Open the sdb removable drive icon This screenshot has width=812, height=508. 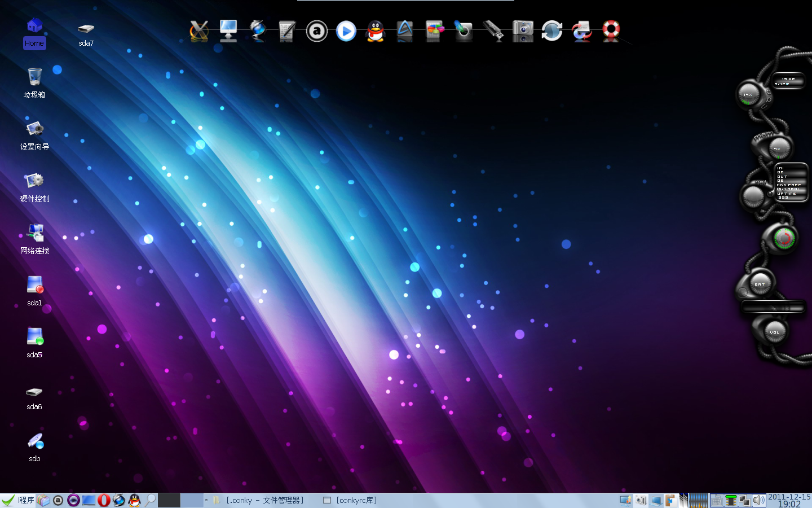pyautogui.click(x=34, y=446)
